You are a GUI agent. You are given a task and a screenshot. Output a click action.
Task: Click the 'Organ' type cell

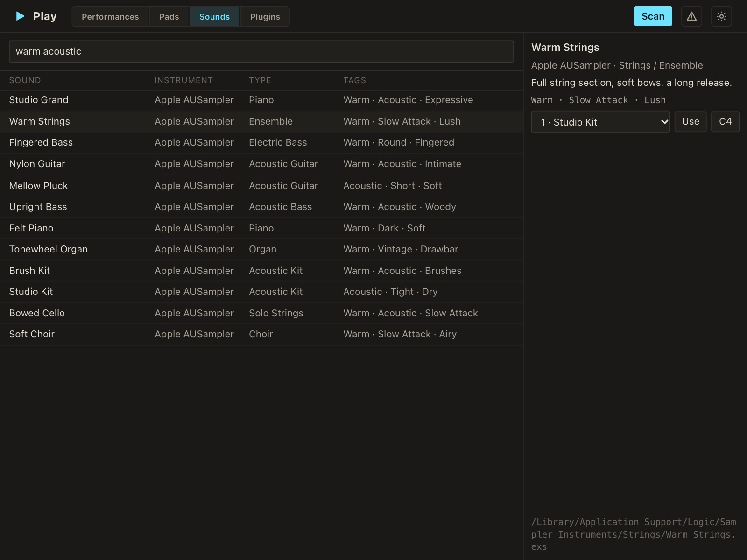262,249
